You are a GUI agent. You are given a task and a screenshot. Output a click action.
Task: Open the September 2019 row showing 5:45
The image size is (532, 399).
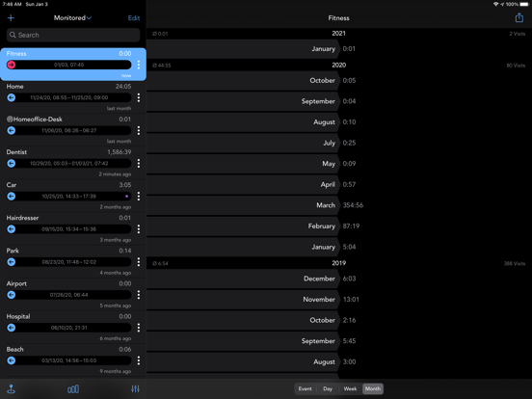pos(339,341)
